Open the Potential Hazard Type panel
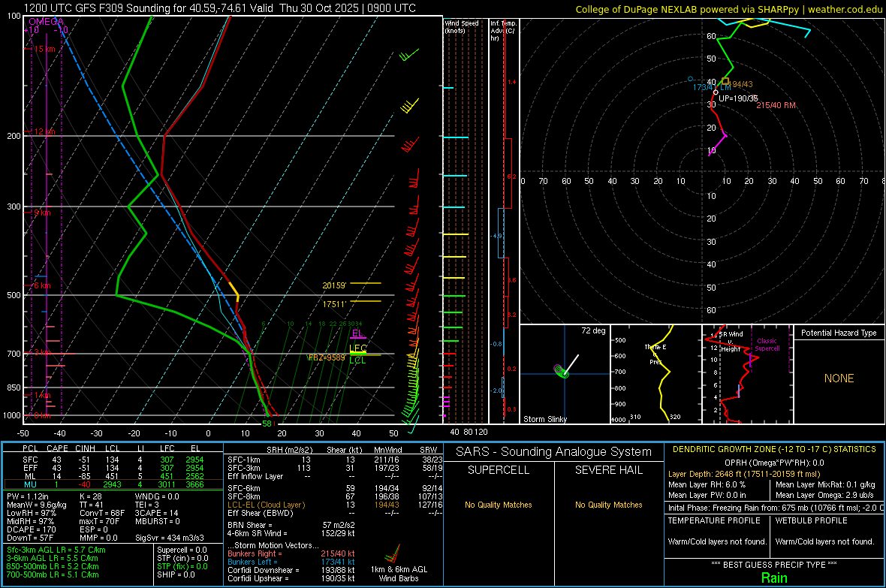The image size is (886, 588). coord(839,333)
